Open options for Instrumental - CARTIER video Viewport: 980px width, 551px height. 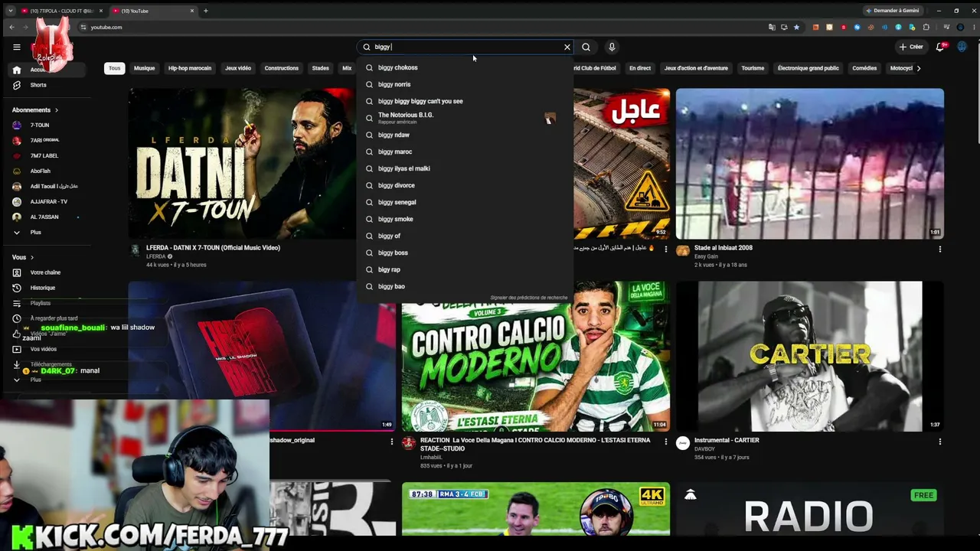coord(940,442)
